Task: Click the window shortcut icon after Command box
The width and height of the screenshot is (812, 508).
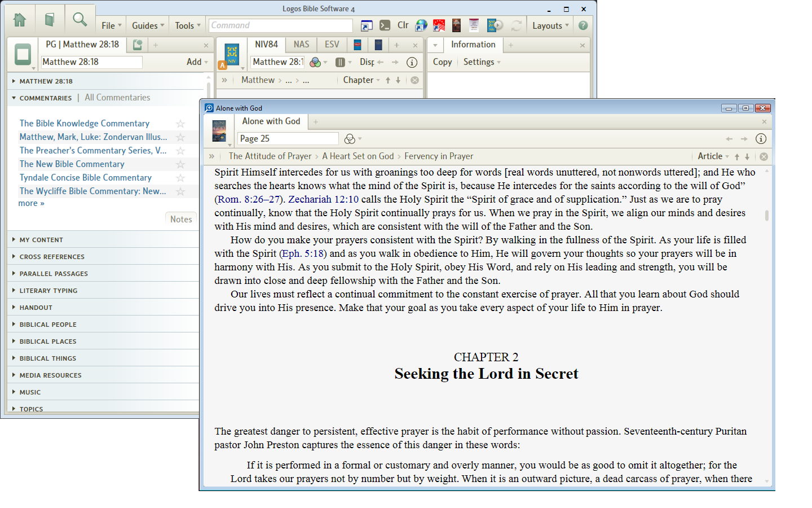Action: tap(367, 25)
